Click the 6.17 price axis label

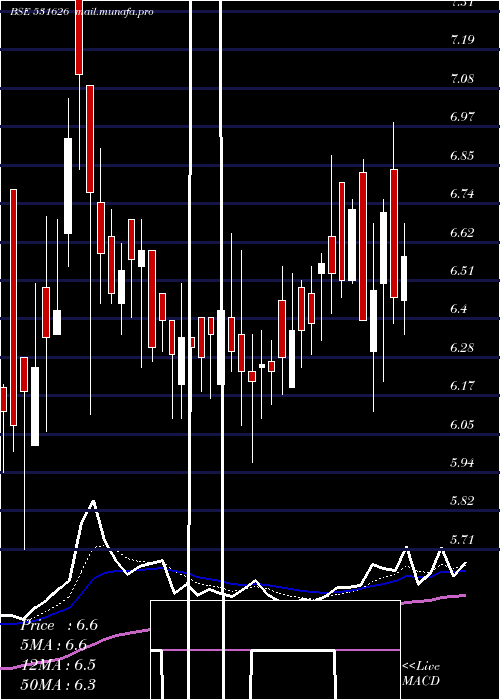pos(462,385)
